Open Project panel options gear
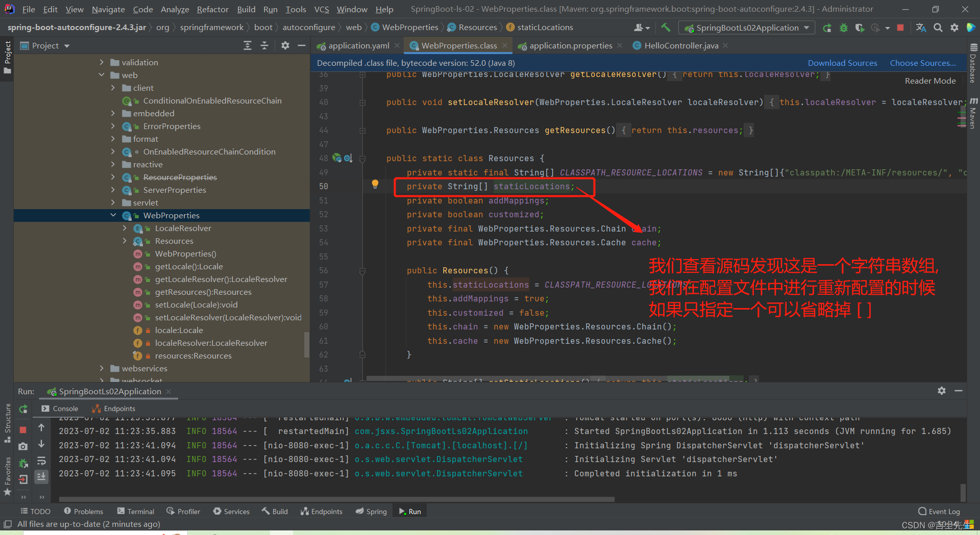980x535 pixels. pyautogui.click(x=285, y=45)
